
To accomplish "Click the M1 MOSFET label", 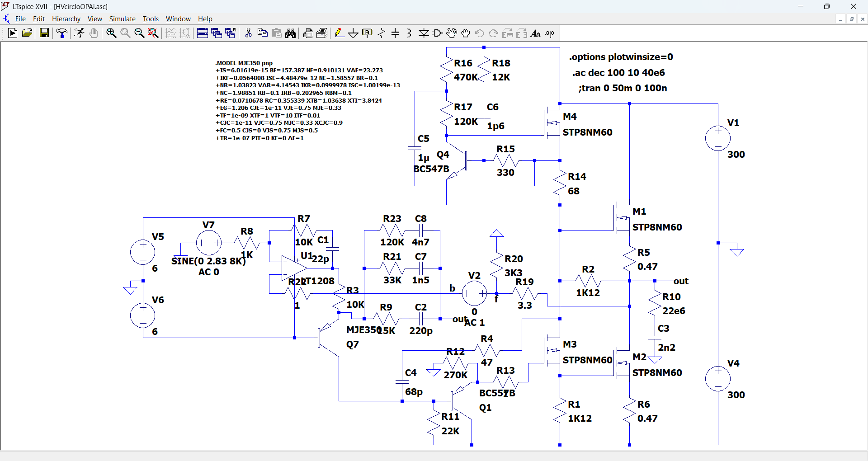I will [x=639, y=212].
